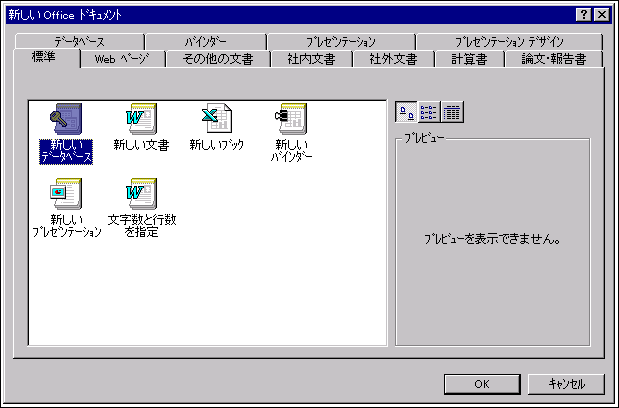Screen dimensions: 619x408
Task: Open the 計算書 tab
Action: 469,59
